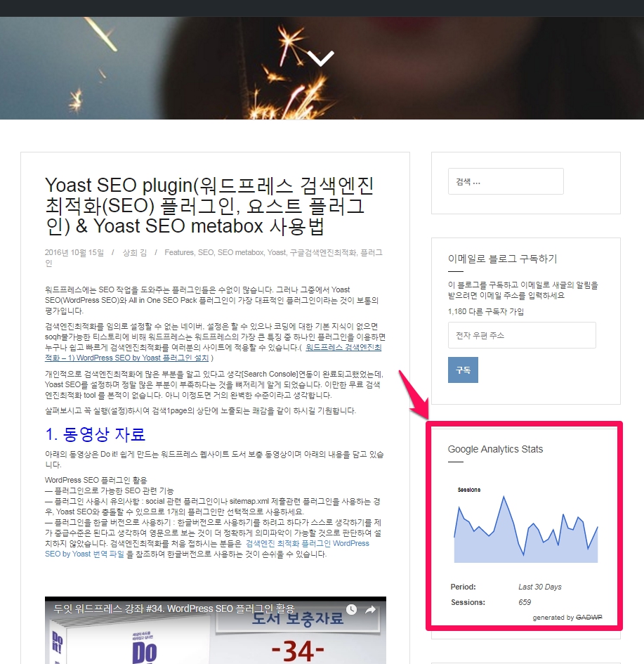Click the SEO tag link

pos(206,254)
